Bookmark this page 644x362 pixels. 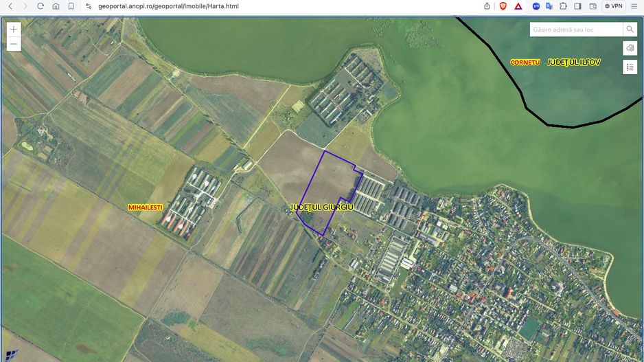coord(71,6)
